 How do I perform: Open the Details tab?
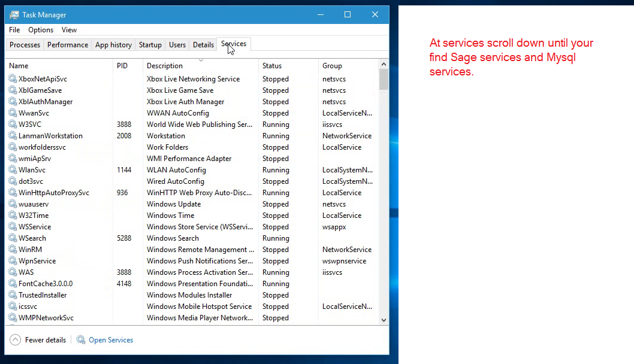[203, 45]
